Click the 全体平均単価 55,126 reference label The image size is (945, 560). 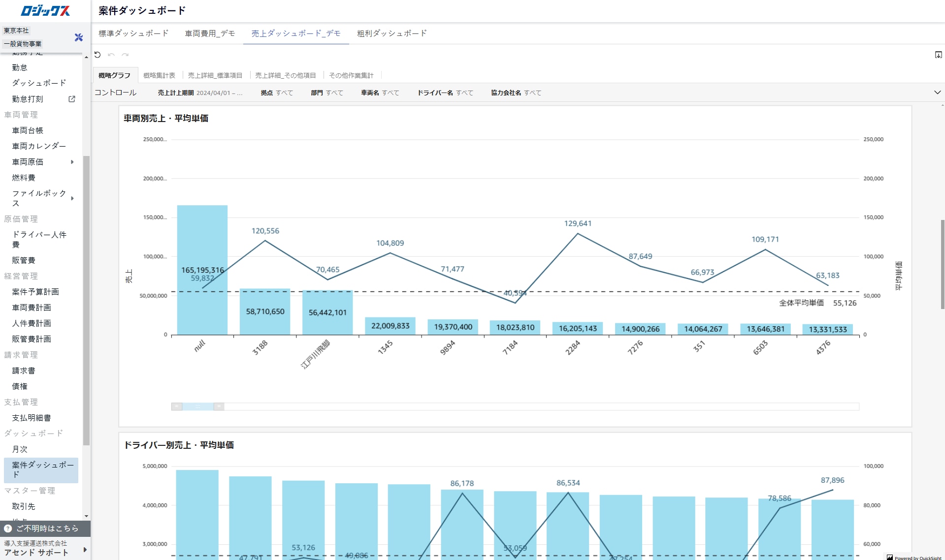click(817, 303)
